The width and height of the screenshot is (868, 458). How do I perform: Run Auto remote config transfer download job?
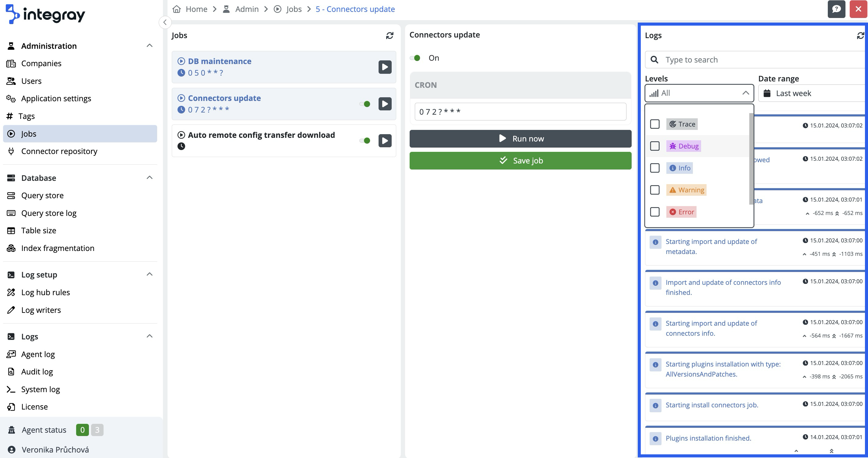tap(385, 141)
